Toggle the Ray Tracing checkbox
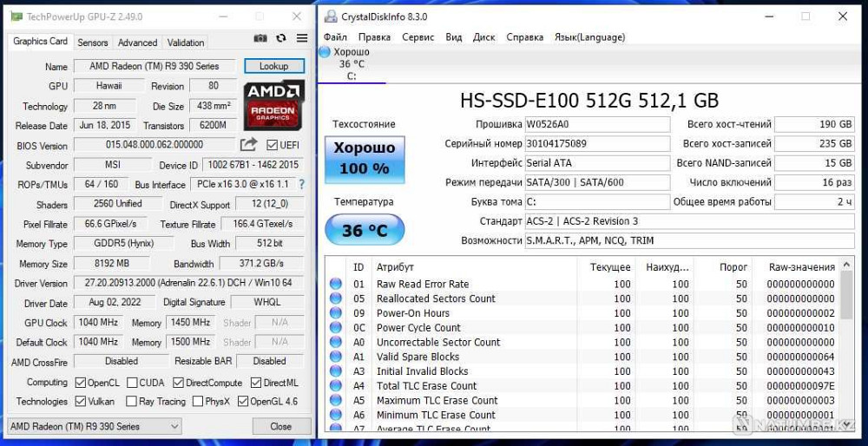The height and width of the screenshot is (446, 868). pyautogui.click(x=132, y=401)
